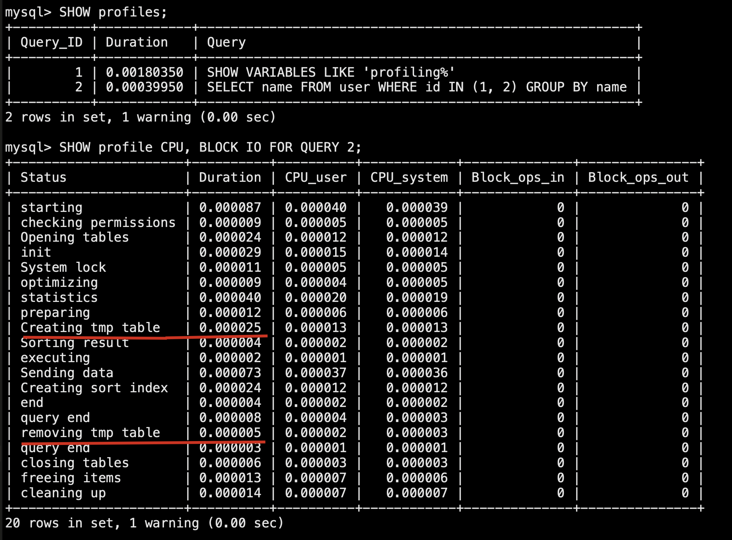Click the 'removing tmp table' status
732x540 pixels.
pyautogui.click(x=90, y=433)
